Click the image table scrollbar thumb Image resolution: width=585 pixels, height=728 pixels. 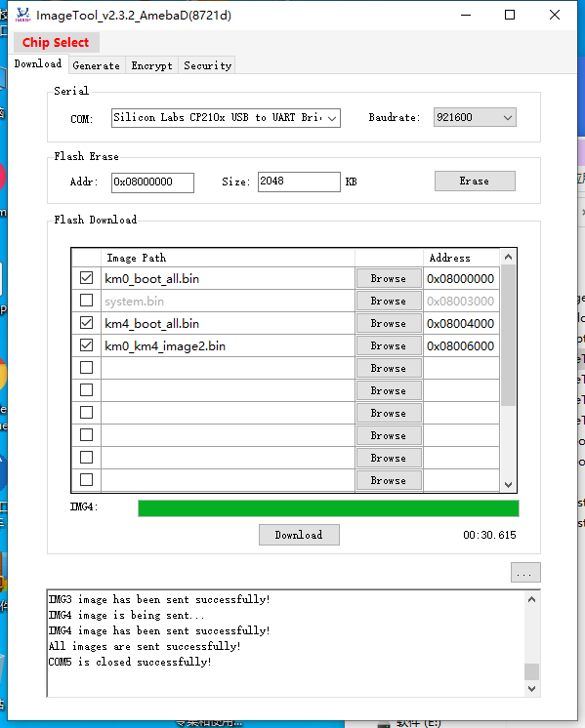point(508,336)
